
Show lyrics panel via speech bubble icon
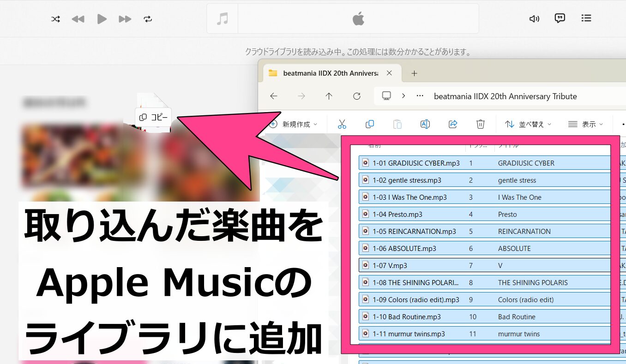560,18
